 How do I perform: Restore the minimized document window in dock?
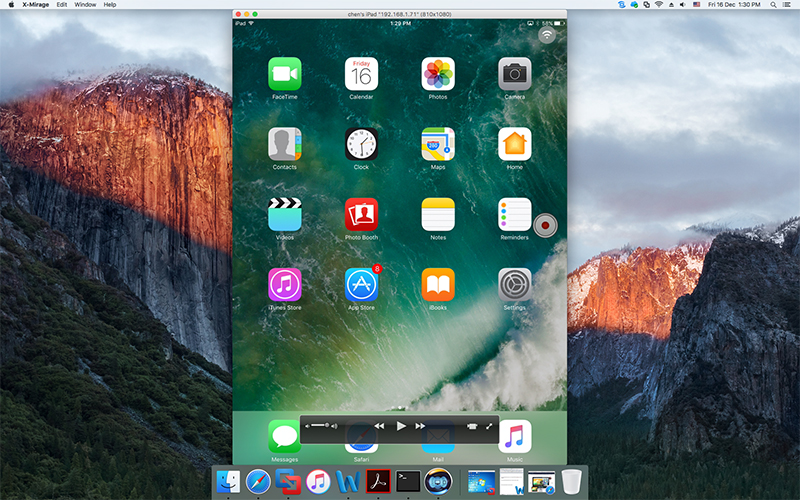(512, 482)
